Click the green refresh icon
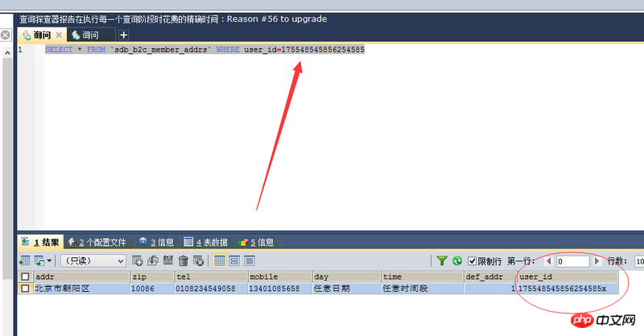The image size is (644, 336). coord(457,261)
